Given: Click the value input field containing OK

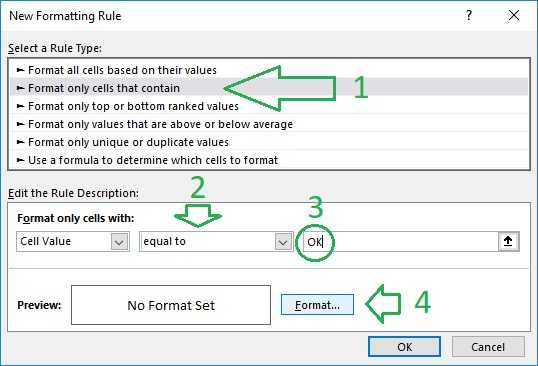Looking at the screenshot, I should point(400,241).
